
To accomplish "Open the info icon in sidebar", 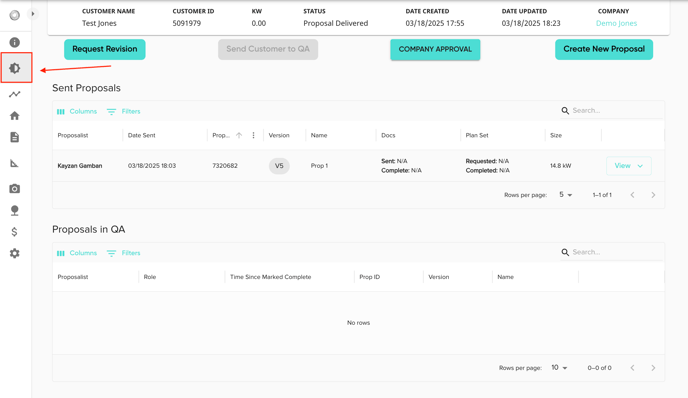I will pyautogui.click(x=14, y=42).
